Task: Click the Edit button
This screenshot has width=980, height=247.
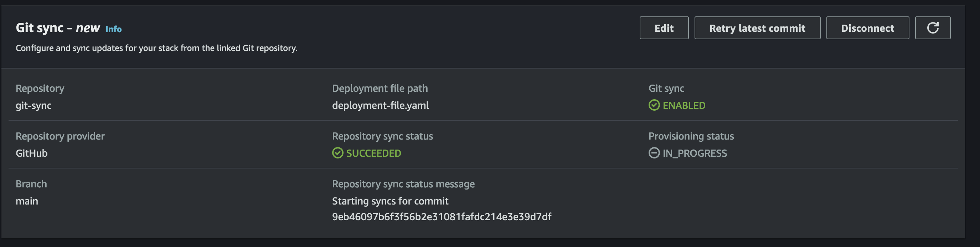Action: pos(664,27)
